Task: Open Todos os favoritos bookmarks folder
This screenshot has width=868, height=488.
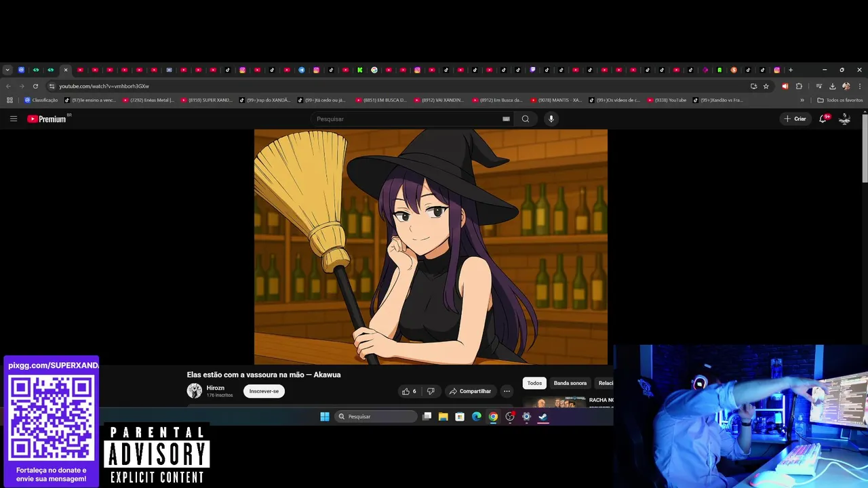Action: point(840,100)
